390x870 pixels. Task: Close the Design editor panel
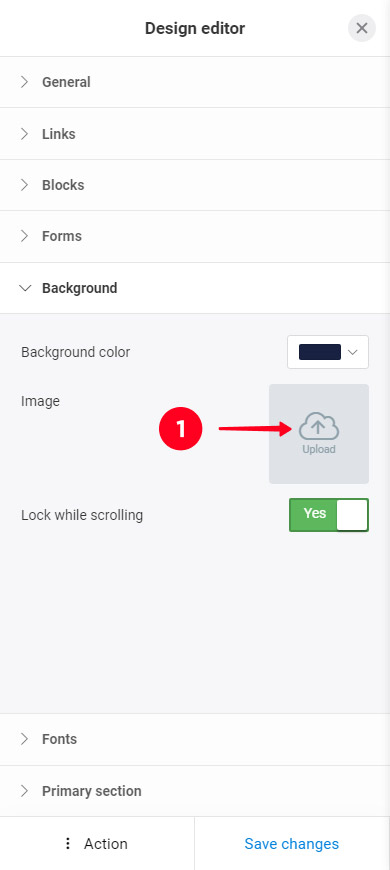pyautogui.click(x=362, y=28)
